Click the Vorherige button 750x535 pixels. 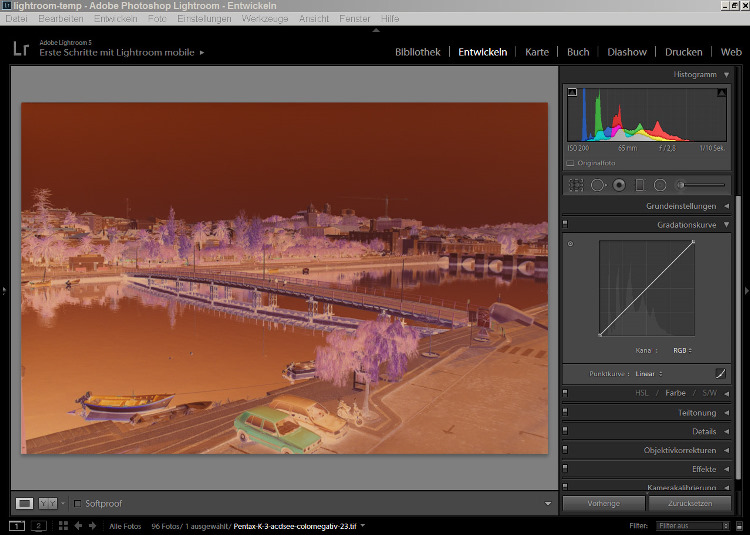coord(604,503)
